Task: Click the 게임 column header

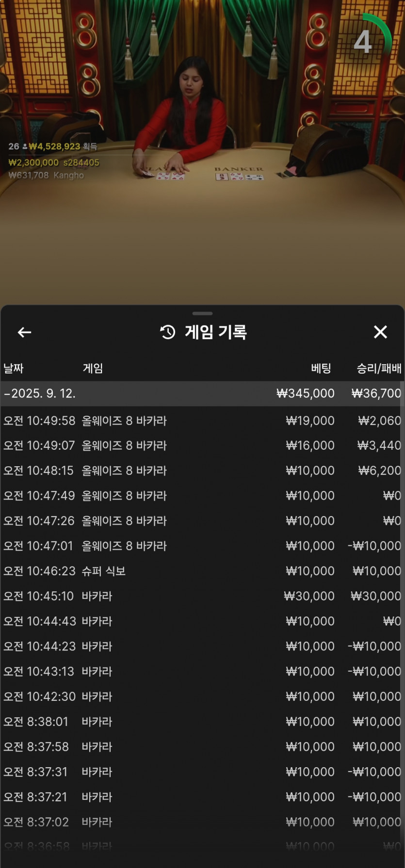Action: [x=93, y=368]
